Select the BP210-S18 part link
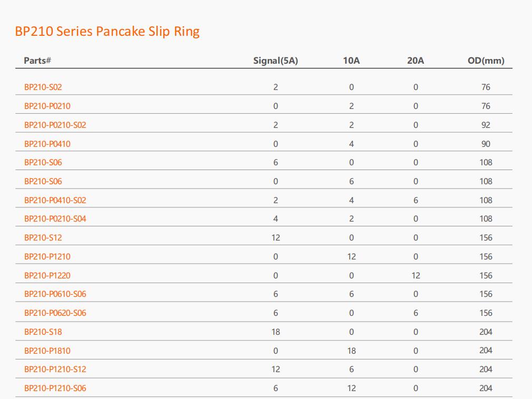Viewport: 532px width, 399px height. pyautogui.click(x=43, y=332)
